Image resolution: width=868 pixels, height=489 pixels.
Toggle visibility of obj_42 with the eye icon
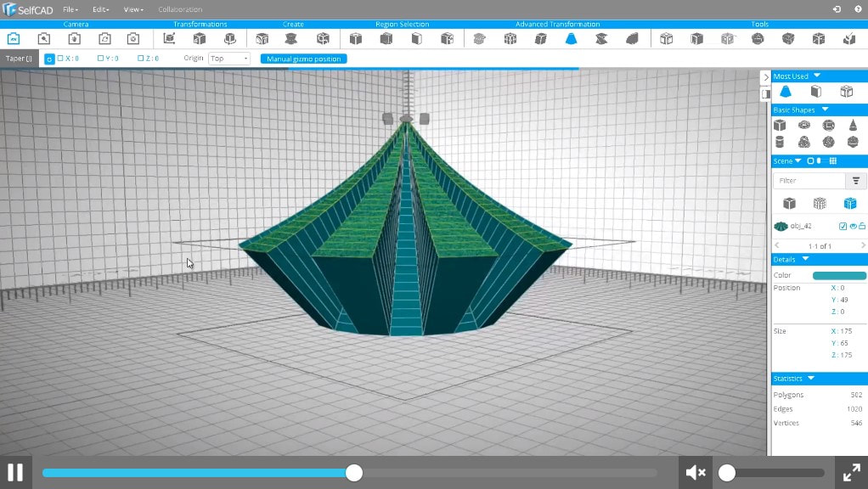[x=853, y=226]
